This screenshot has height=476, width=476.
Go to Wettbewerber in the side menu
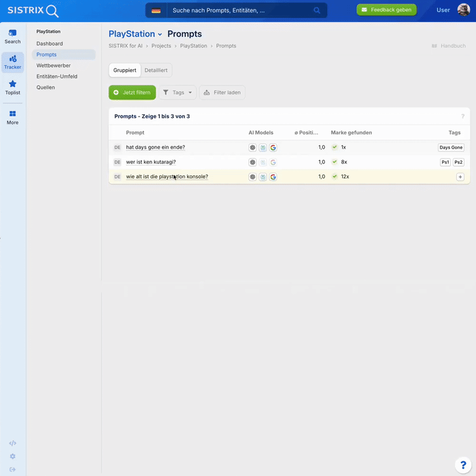point(54,65)
